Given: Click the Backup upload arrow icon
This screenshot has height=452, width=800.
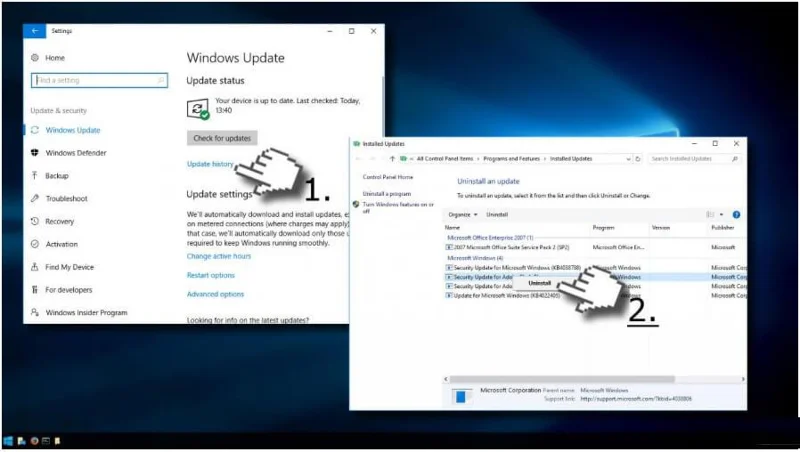Looking at the screenshot, I should click(x=35, y=175).
